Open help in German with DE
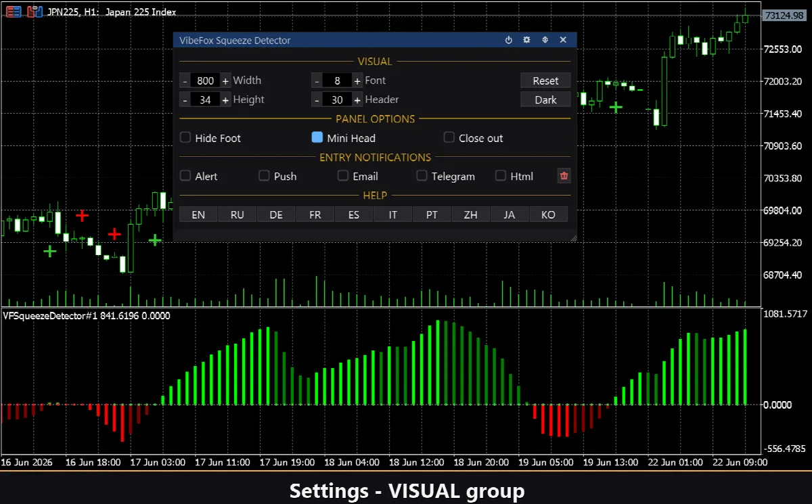The image size is (812, 504). (276, 214)
